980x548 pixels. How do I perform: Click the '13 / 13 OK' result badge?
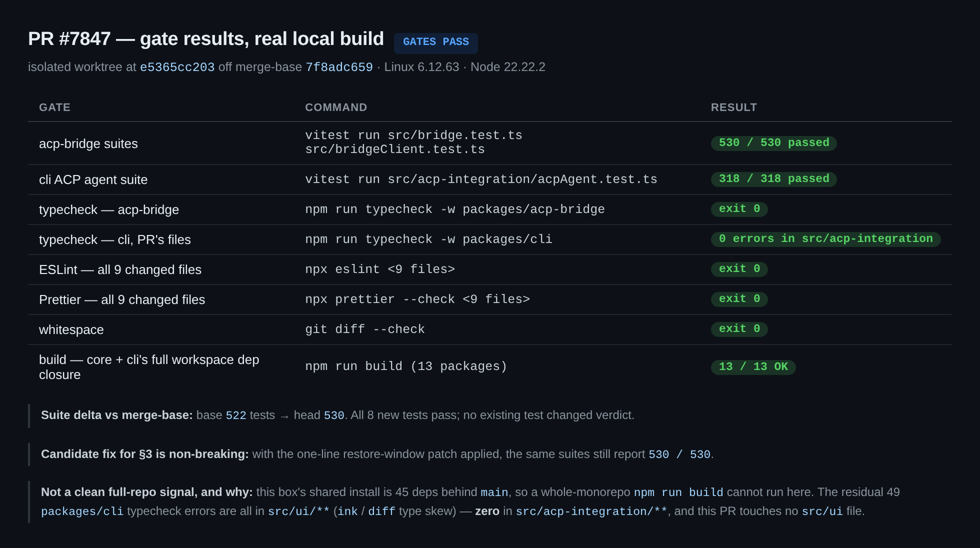tap(753, 367)
